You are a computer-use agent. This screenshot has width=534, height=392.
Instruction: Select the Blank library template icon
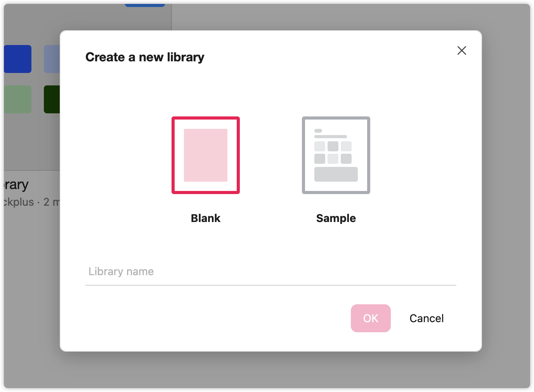coord(206,155)
